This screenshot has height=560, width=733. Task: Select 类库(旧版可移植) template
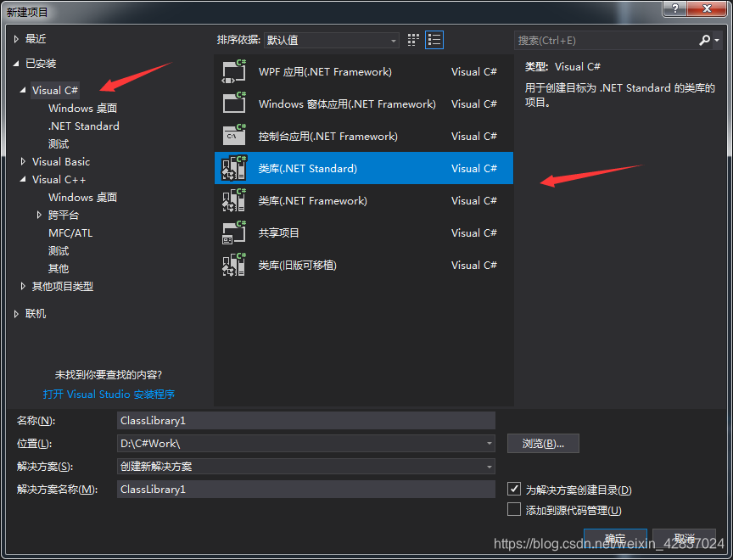coord(364,265)
